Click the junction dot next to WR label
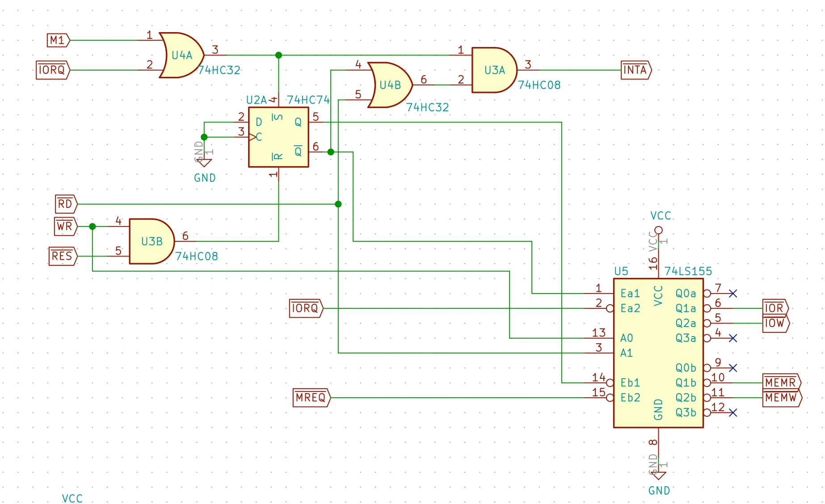Screen dimensions: 825x504 click(x=93, y=227)
